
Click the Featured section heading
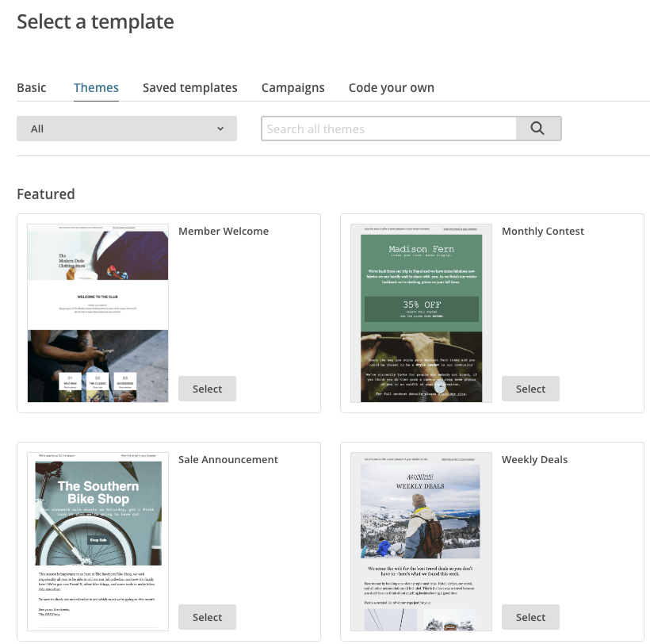click(46, 194)
